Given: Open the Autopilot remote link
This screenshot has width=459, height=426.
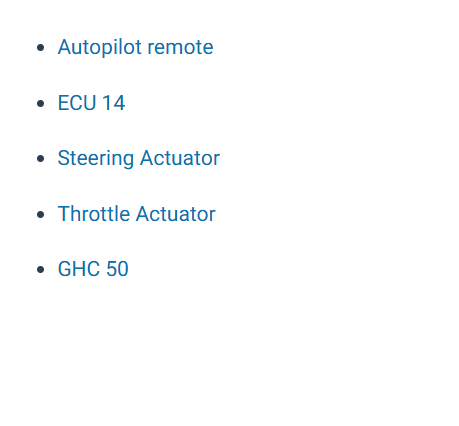Looking at the screenshot, I should 135,47.
